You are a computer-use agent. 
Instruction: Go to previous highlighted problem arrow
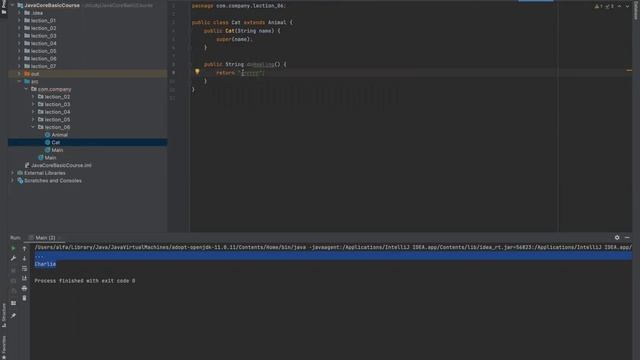point(620,6)
